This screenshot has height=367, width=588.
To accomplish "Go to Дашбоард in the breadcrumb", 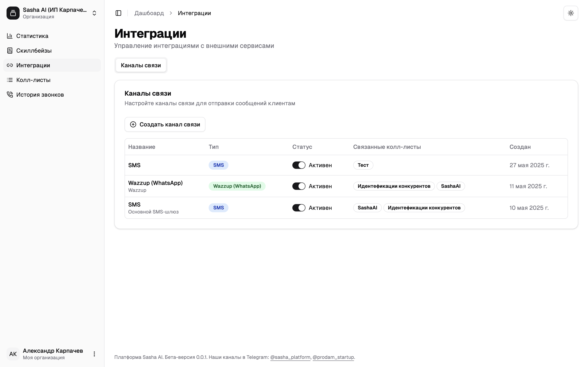I will (x=149, y=13).
